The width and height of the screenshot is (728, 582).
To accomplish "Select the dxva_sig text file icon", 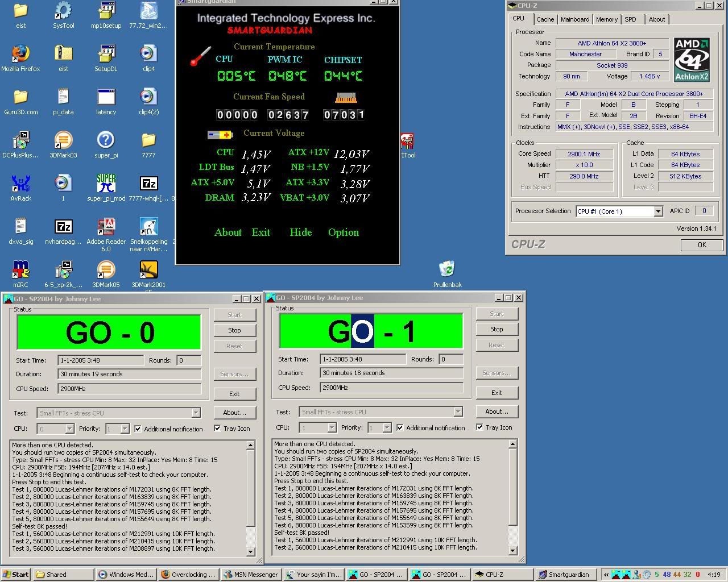I will pyautogui.click(x=20, y=231).
